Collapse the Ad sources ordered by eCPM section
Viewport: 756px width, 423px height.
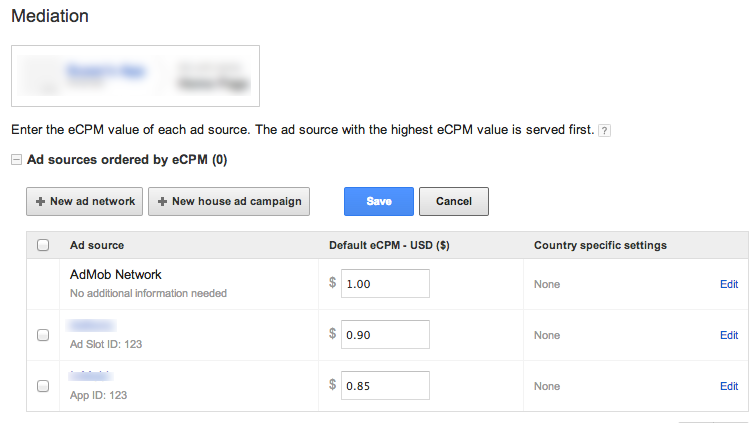(16, 159)
